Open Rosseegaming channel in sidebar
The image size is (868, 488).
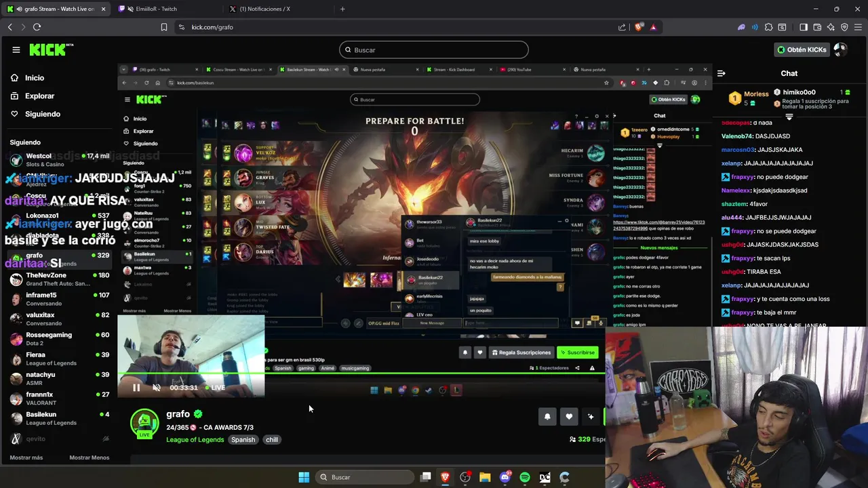(58, 339)
